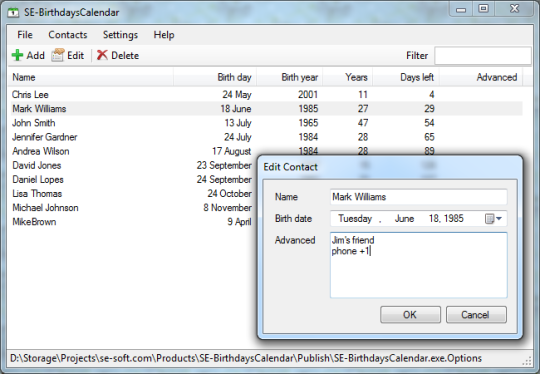
Task: Click the 2001 birth year cell
Action: [x=308, y=94]
